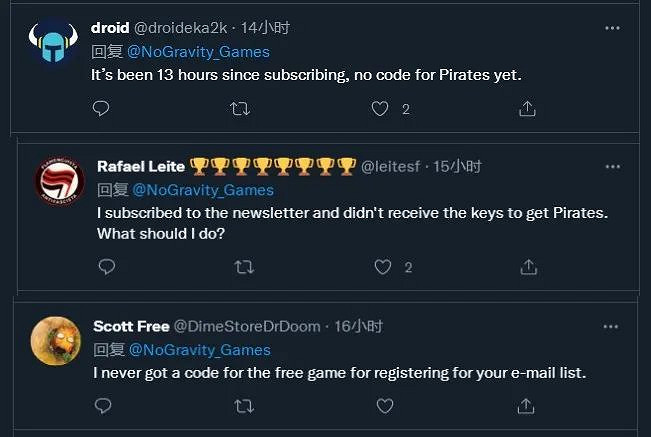Open more options on Rafael Leite's tweet
This screenshot has width=651, height=437.
[614, 166]
